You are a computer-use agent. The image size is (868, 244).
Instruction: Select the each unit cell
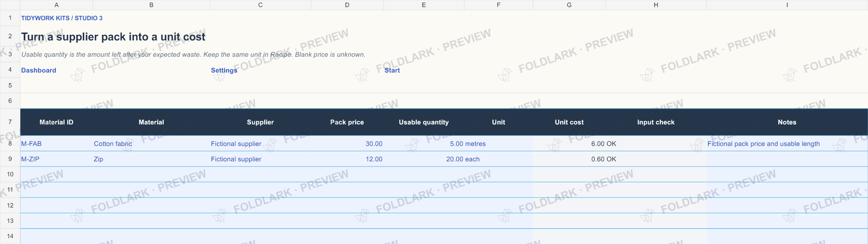[499, 159]
